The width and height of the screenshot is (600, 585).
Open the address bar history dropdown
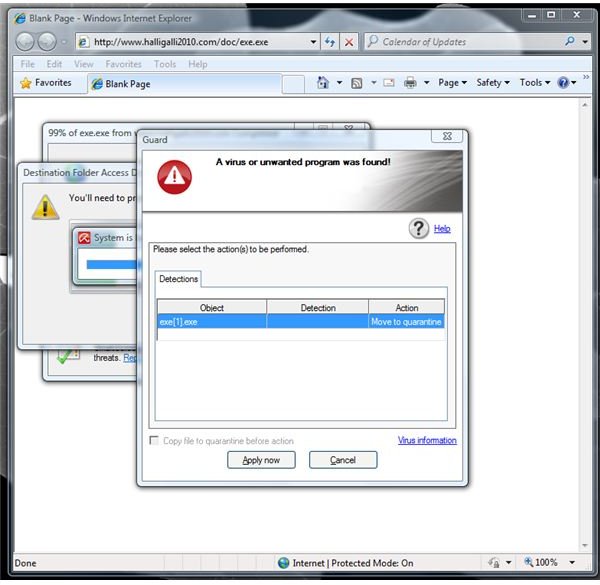[313, 42]
